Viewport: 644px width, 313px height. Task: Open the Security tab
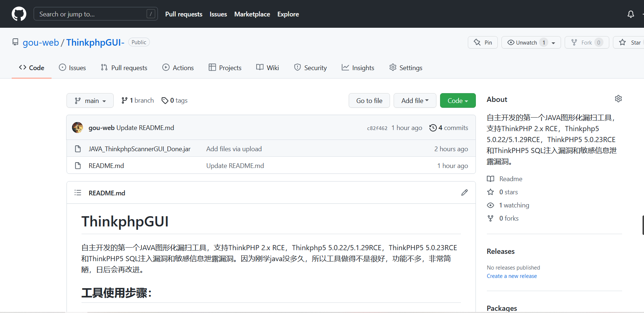click(310, 68)
